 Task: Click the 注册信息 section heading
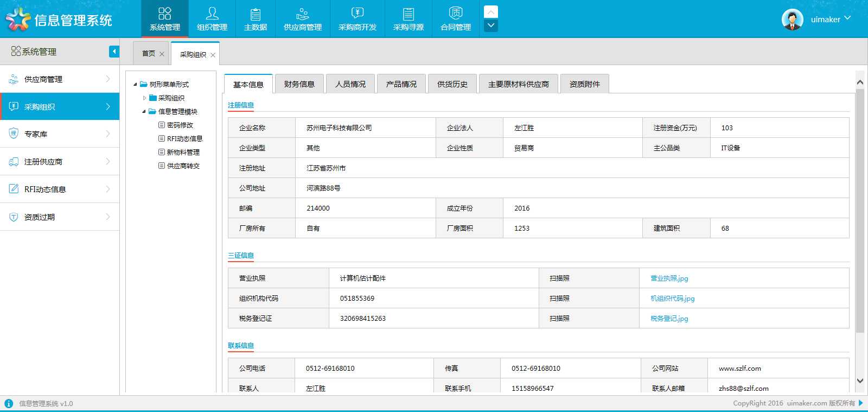pos(241,105)
